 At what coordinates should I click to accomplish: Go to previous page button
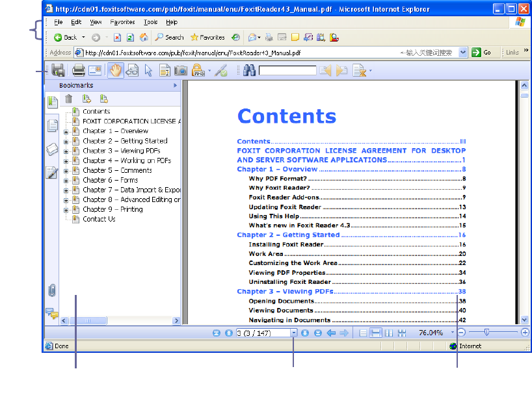coord(229,333)
